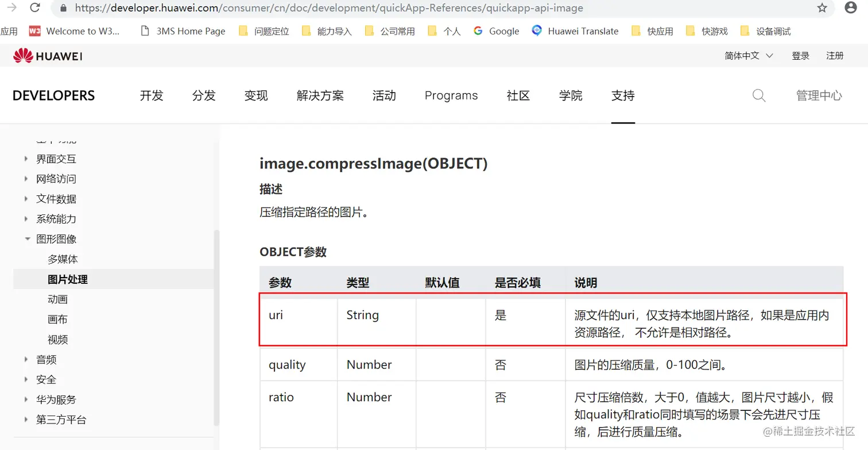Image resolution: width=868 pixels, height=450 pixels.
Task: Select 视频 in sidebar
Action: point(57,340)
